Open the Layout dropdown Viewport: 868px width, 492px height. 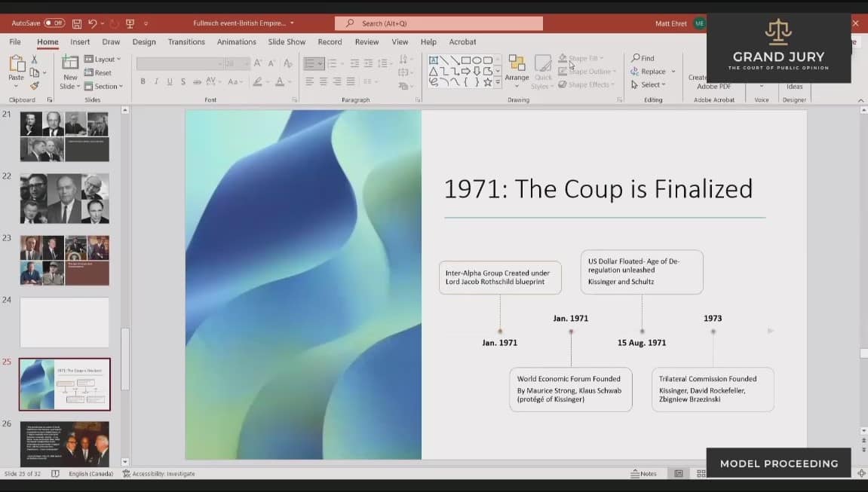pos(104,59)
